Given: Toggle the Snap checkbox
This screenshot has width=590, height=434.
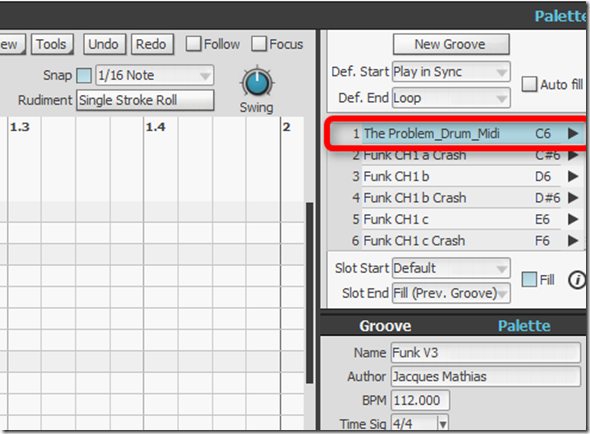Looking at the screenshot, I should click(x=84, y=75).
